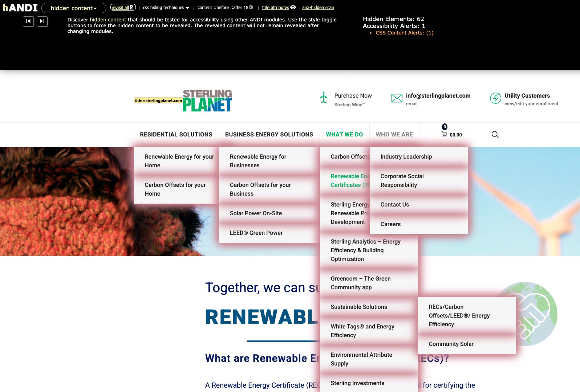Viewport: 580px width, 392px height.
Task: Open the hidden content module dropdown
Action: 74,8
